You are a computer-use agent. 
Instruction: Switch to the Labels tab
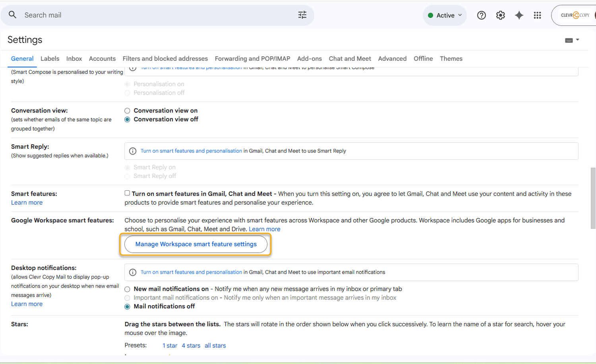click(x=50, y=59)
